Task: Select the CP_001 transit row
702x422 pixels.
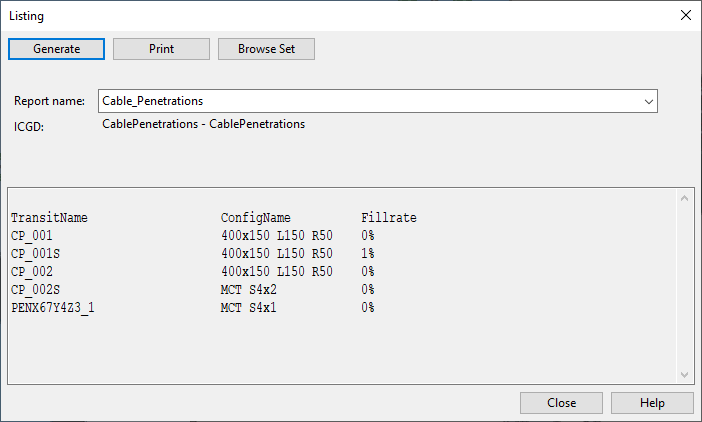Action: (x=193, y=235)
